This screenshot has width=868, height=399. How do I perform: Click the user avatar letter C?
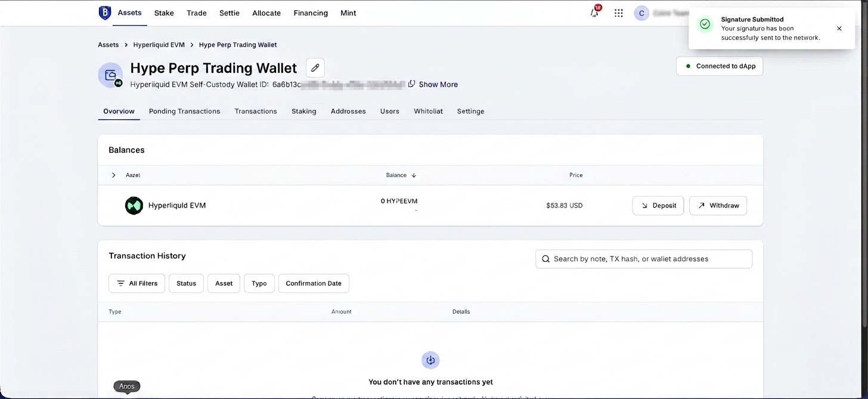tap(641, 13)
